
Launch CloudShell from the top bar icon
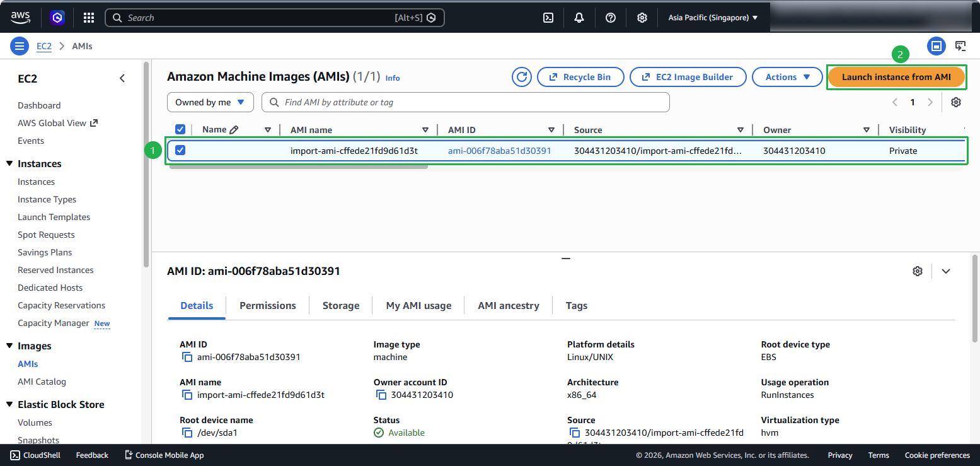(548, 18)
